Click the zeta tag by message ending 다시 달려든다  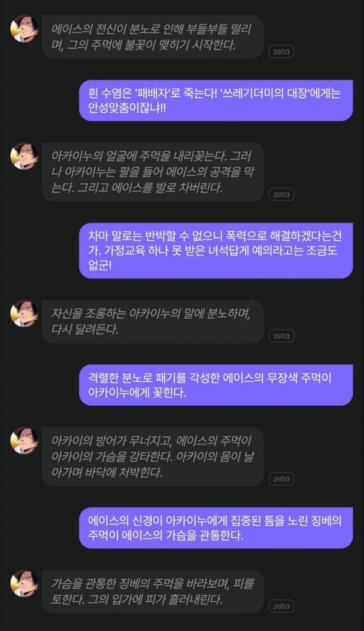pyautogui.click(x=281, y=336)
